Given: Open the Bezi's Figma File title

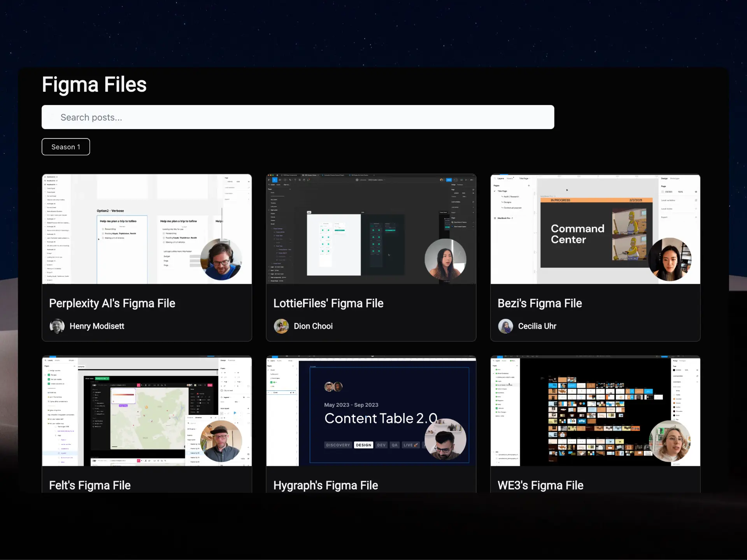Looking at the screenshot, I should 540,303.
